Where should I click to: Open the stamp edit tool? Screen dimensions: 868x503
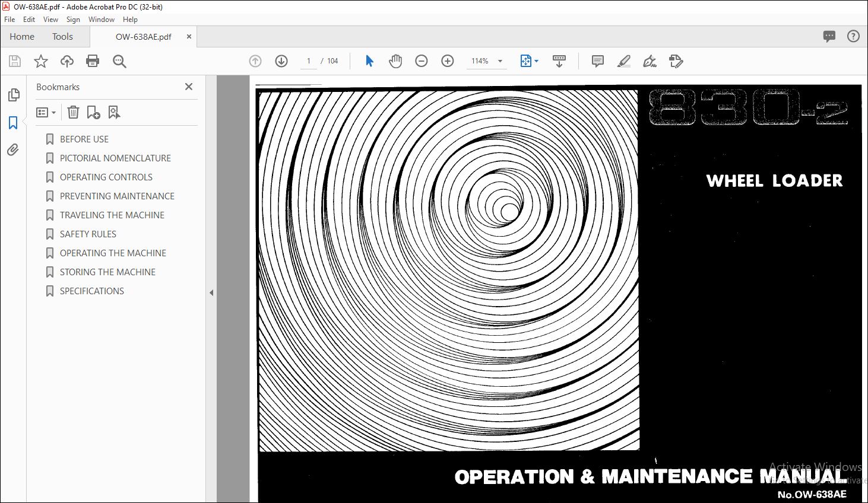(676, 61)
